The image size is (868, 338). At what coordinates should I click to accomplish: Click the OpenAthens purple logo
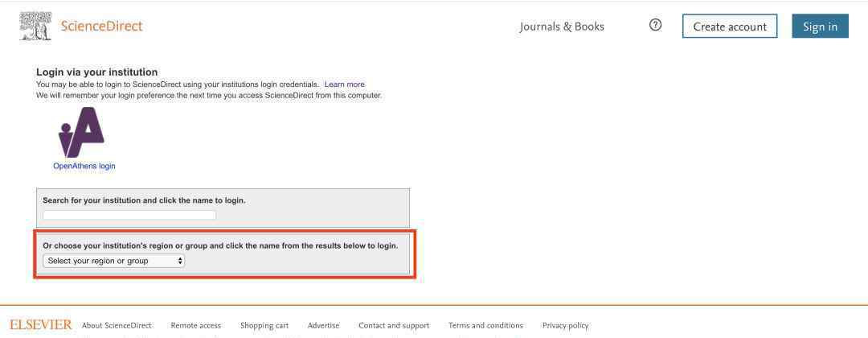pos(82,132)
